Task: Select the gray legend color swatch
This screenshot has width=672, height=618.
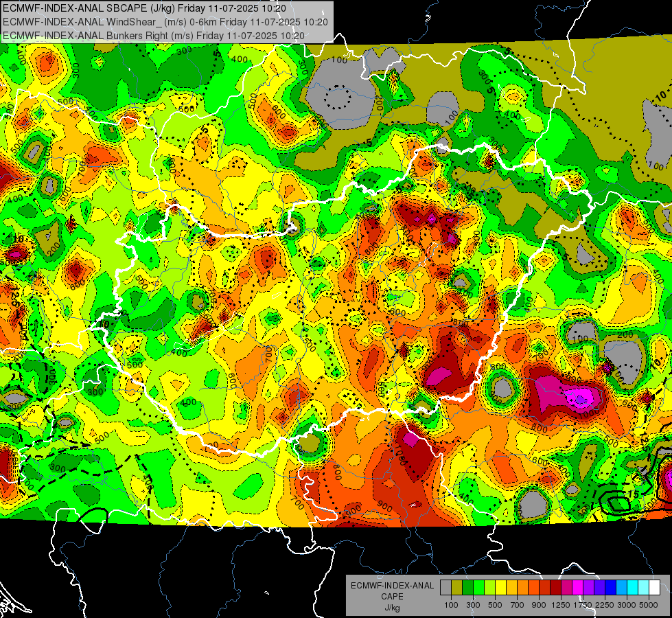Action: [445, 587]
